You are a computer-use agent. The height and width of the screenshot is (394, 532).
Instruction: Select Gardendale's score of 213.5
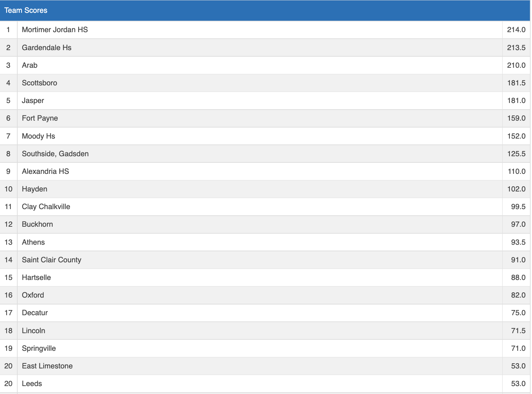point(516,48)
